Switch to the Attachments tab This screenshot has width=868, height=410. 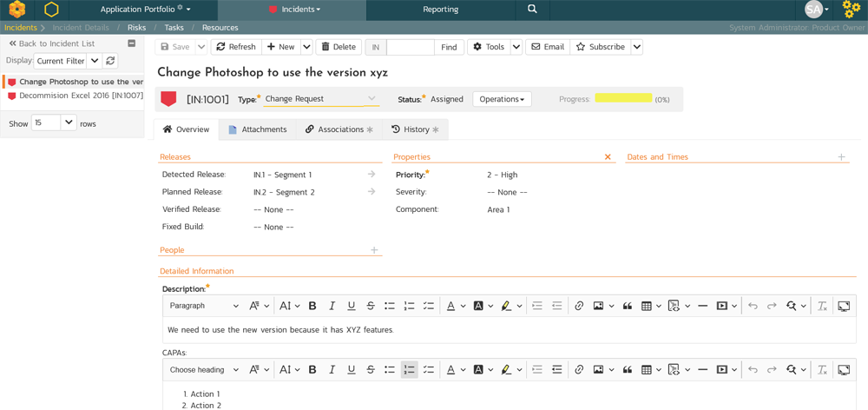(258, 129)
